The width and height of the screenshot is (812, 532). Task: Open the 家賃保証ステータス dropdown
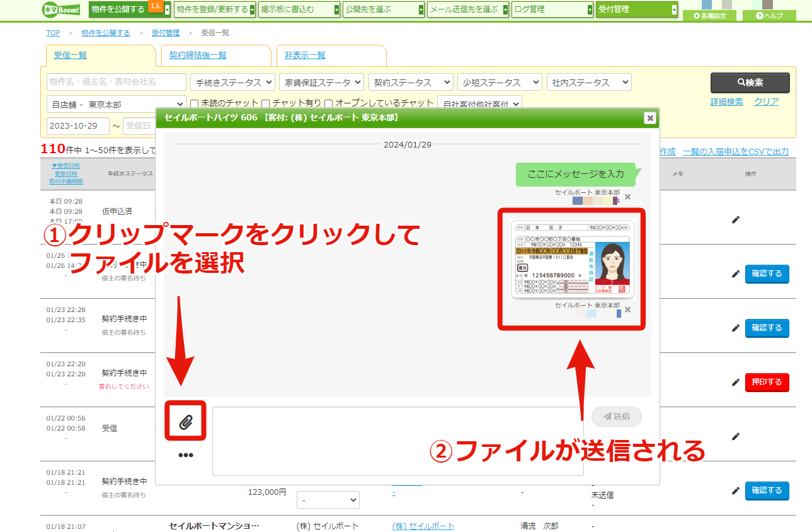pyautogui.click(x=322, y=83)
